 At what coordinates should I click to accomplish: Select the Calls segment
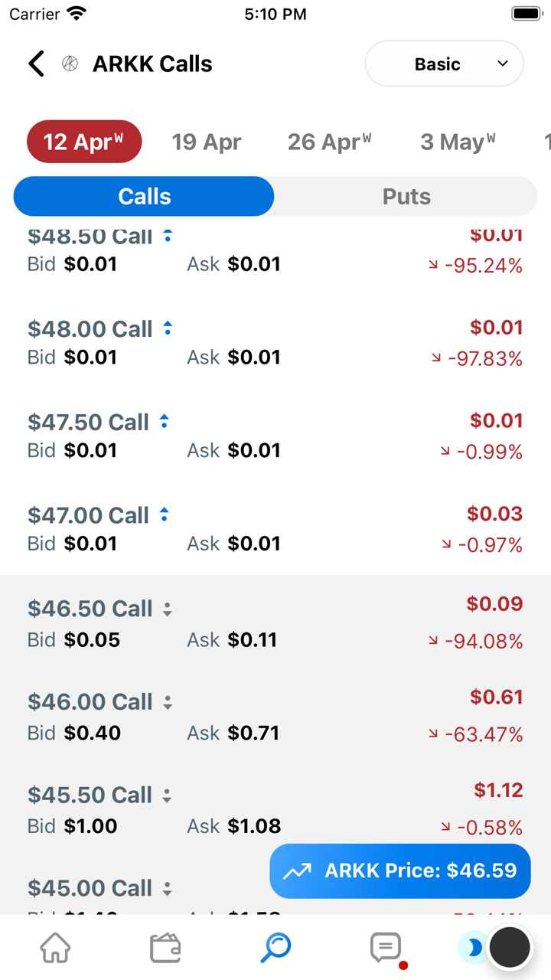pos(144,197)
